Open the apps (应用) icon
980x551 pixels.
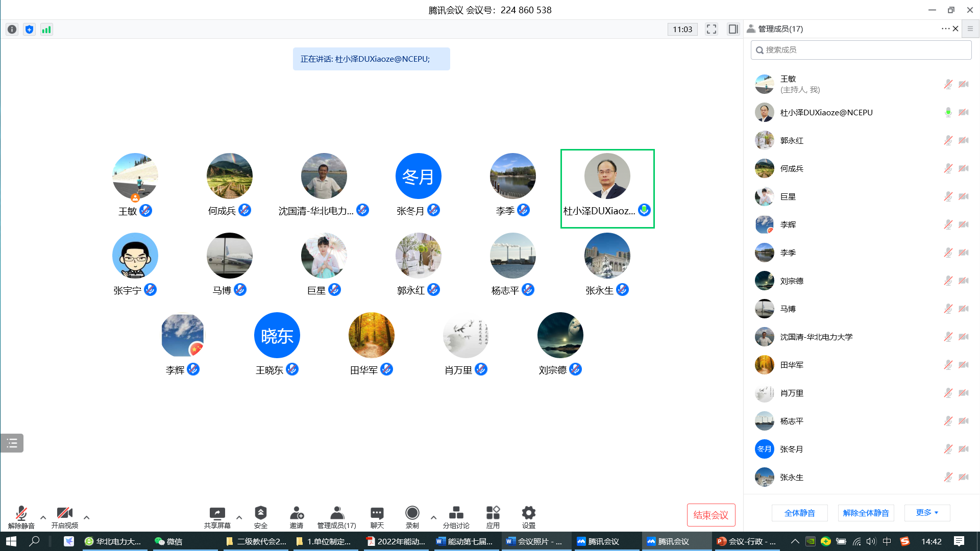493,513
